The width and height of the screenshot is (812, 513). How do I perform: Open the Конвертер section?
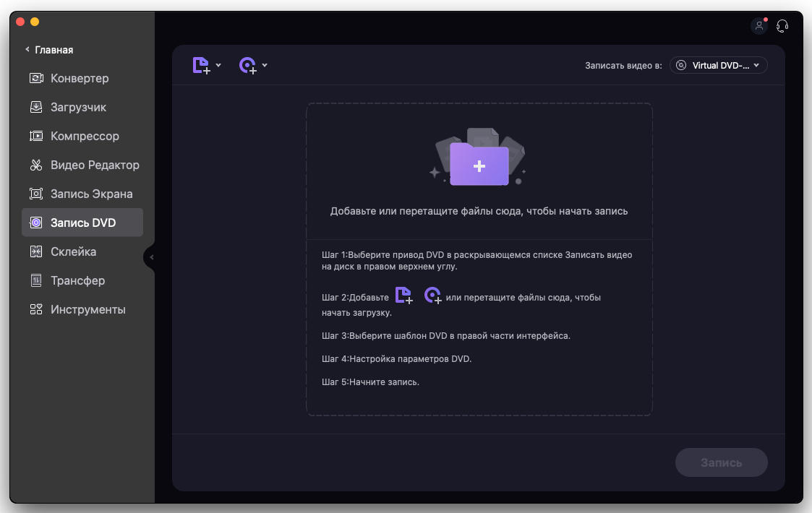(x=80, y=78)
